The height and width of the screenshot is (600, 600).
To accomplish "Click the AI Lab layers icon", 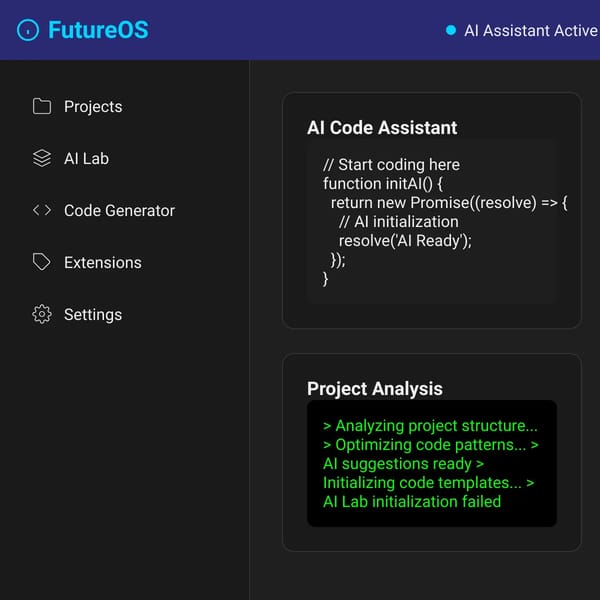I will 42,158.
